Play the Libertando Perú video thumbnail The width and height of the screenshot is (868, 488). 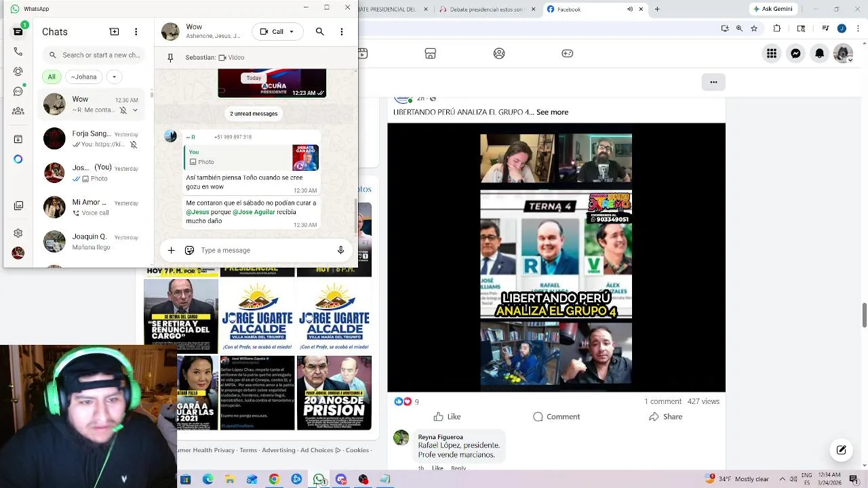[x=556, y=258]
